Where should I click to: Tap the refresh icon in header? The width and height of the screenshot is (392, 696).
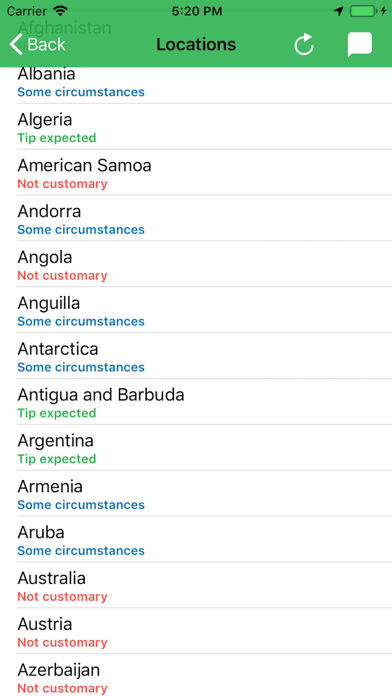tap(304, 45)
